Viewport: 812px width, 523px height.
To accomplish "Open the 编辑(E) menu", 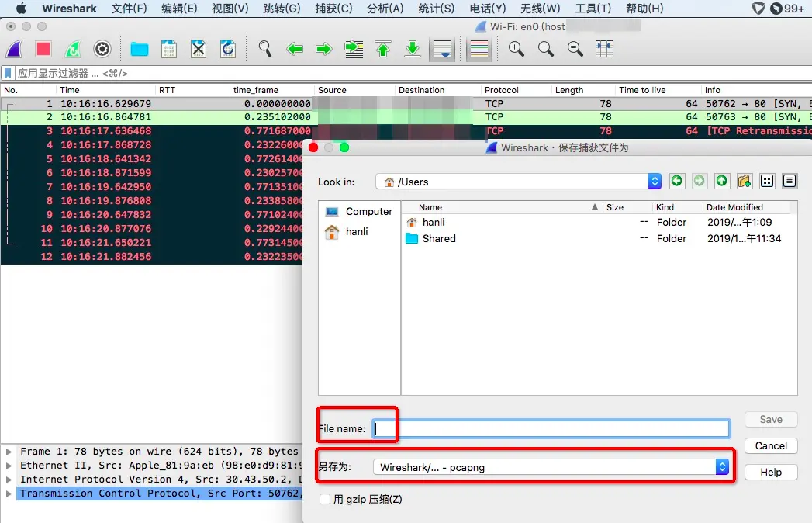I will [x=179, y=9].
